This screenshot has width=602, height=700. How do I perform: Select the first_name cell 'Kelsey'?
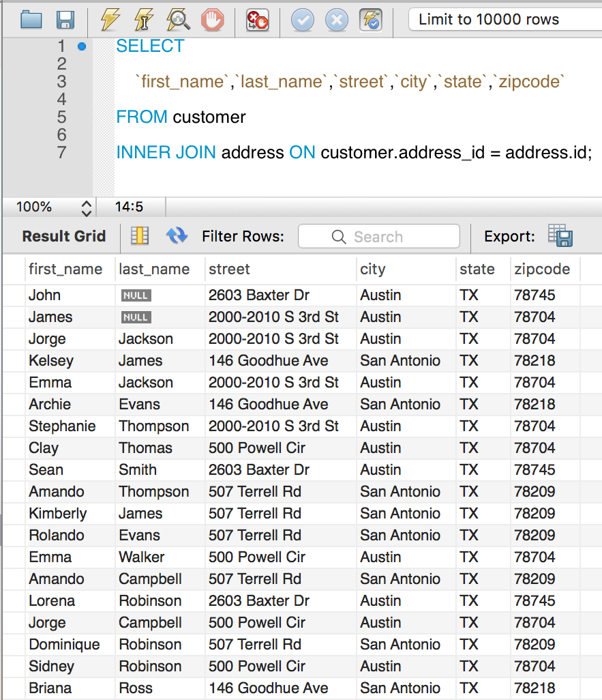(70, 361)
